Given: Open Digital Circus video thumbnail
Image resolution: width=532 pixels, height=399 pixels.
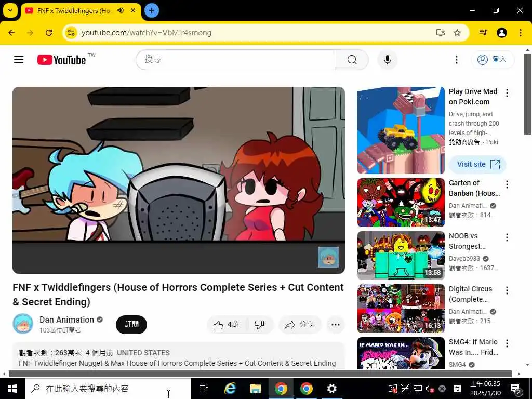Looking at the screenshot, I should [401, 309].
